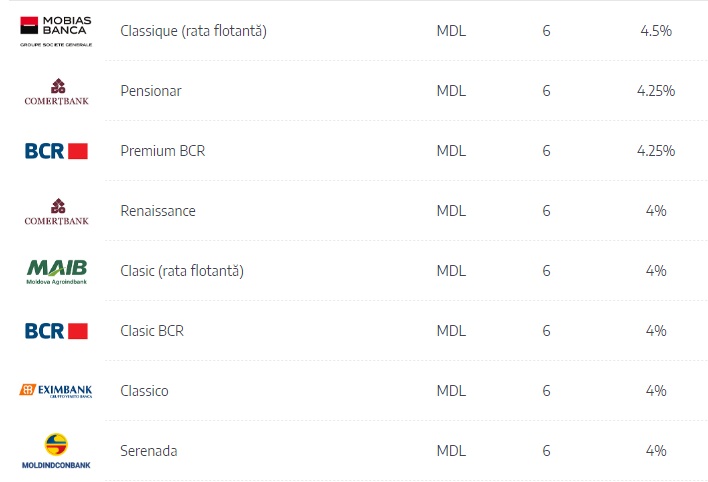Open the Classico deposit offer
Viewport: 708px width, 482px height.
tap(144, 391)
